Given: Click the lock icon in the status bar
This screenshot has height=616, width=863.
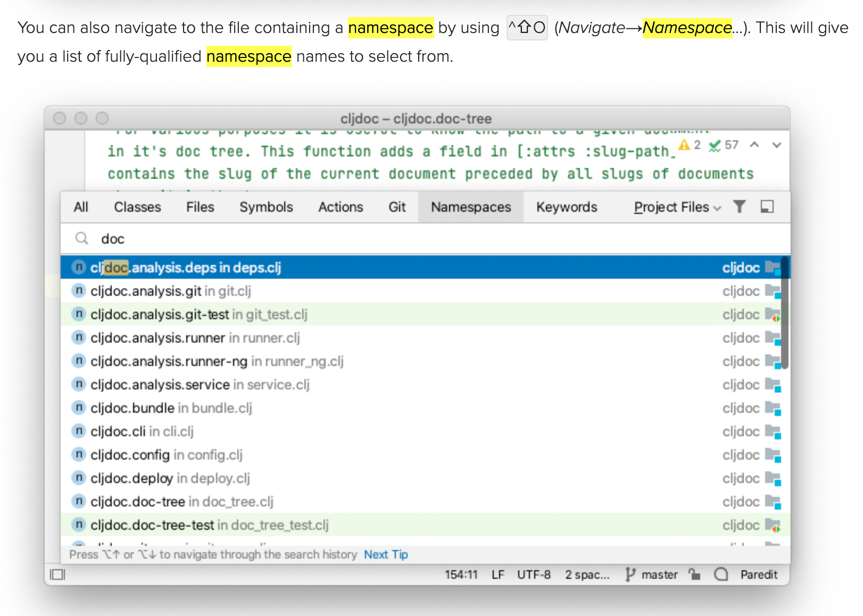Looking at the screenshot, I should click(x=694, y=575).
